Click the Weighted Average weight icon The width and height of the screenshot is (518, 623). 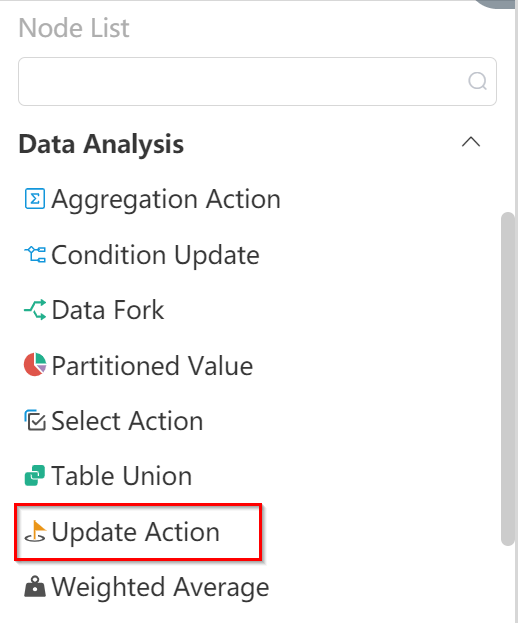tap(35, 587)
